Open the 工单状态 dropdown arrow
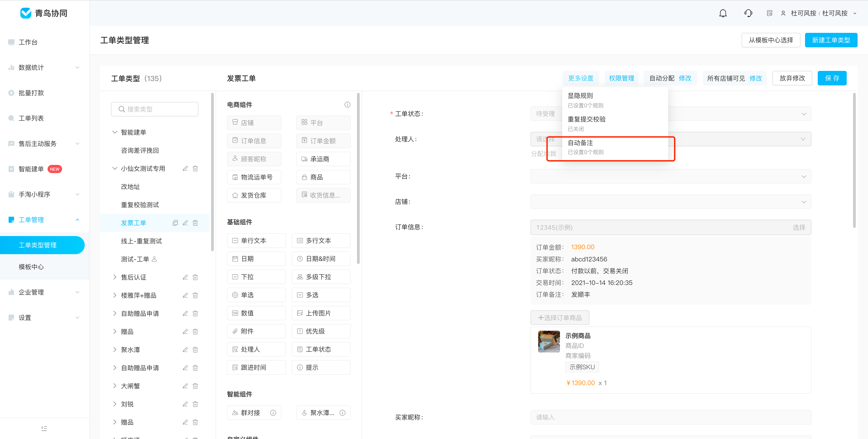This screenshot has width=868, height=439. [x=804, y=114]
